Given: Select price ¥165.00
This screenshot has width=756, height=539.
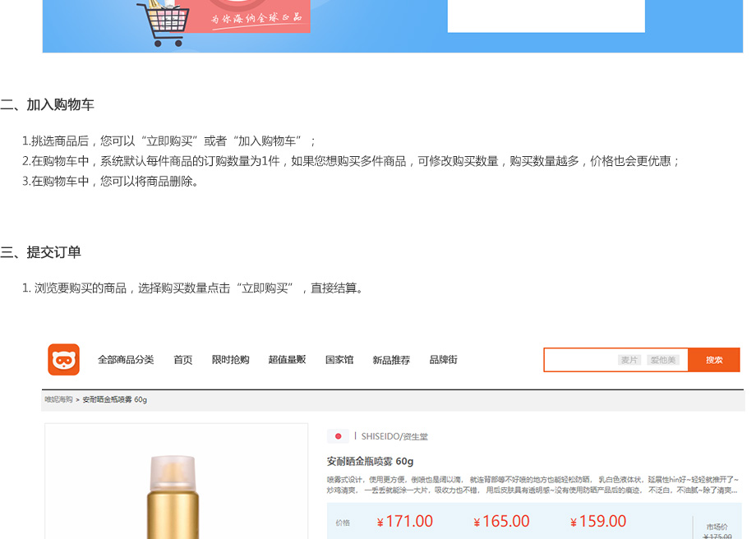Looking at the screenshot, I should click(501, 522).
